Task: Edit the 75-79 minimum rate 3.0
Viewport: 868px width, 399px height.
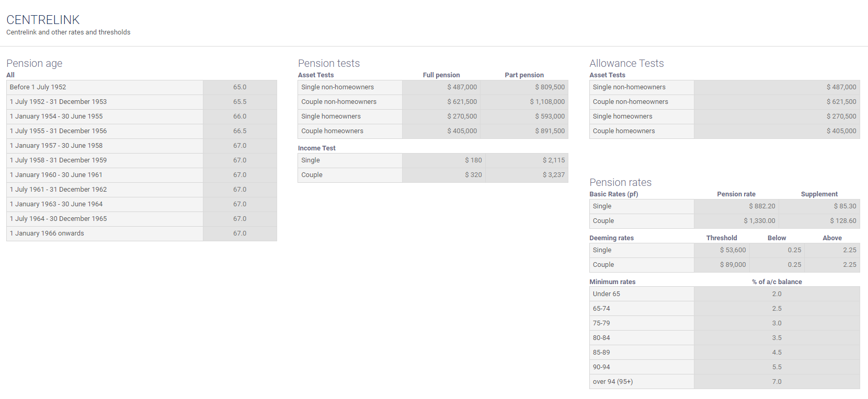Action: (777, 323)
